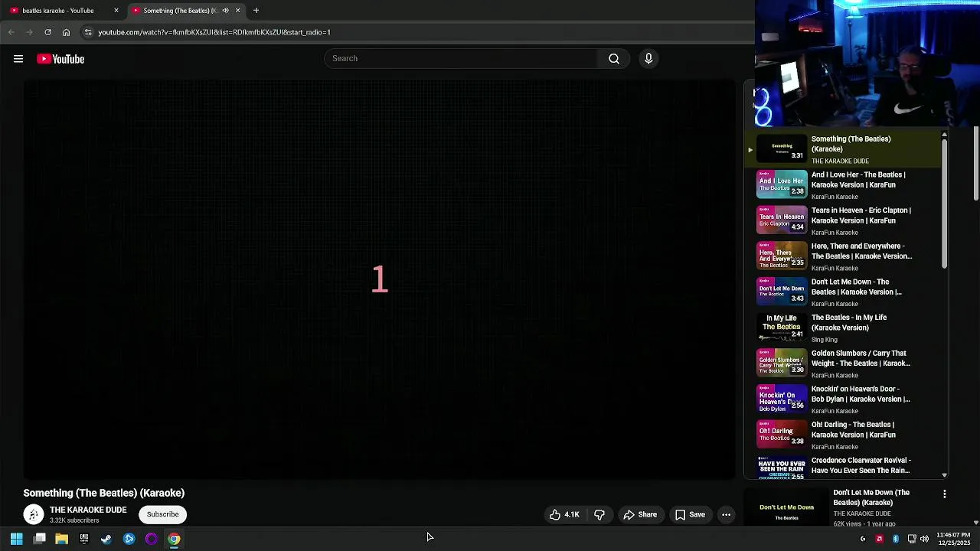Open THE KARAOKE DUDE channel name link
980x551 pixels.
tap(88, 510)
